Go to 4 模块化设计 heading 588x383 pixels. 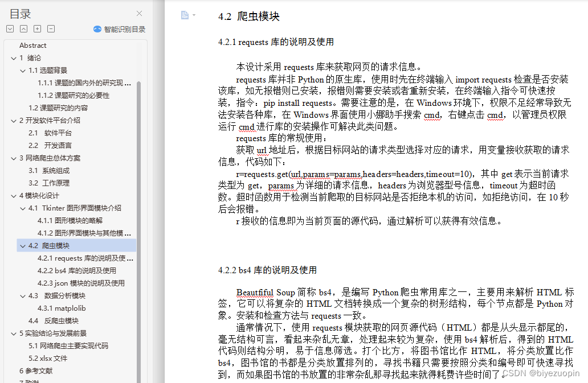pyautogui.click(x=39, y=195)
